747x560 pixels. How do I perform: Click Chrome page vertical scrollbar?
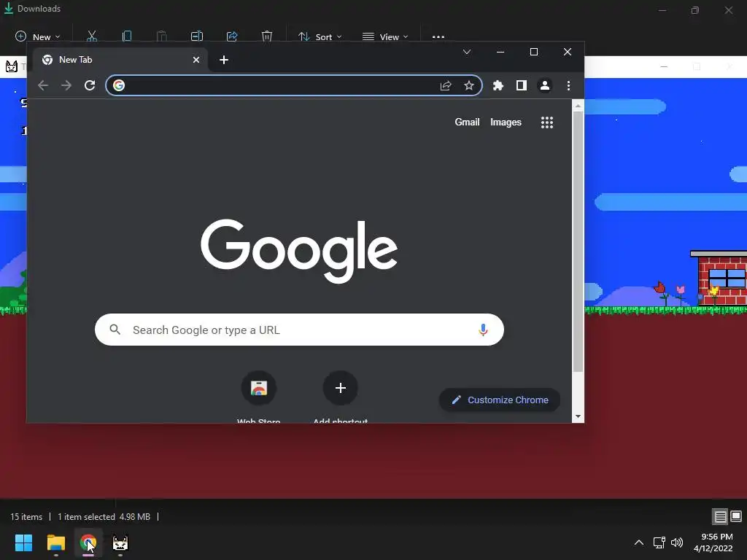point(578,242)
